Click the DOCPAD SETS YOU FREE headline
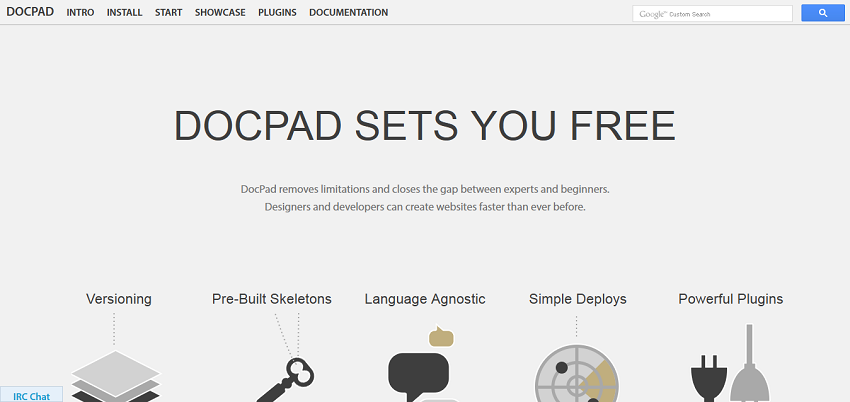The image size is (850, 402). pos(424,126)
